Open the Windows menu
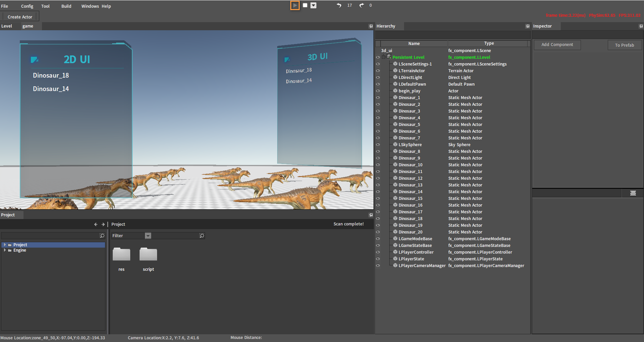This screenshot has width=644, height=342. pyautogui.click(x=90, y=6)
